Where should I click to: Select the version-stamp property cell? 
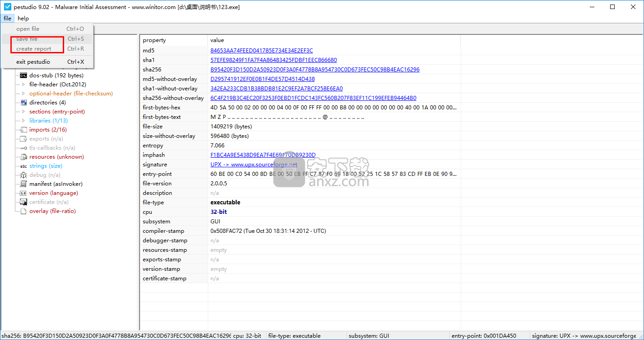click(x=174, y=269)
